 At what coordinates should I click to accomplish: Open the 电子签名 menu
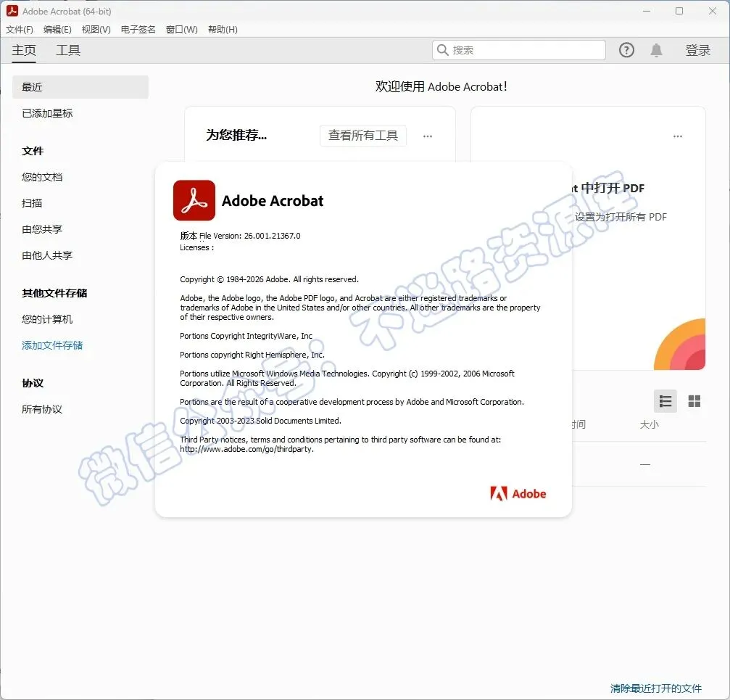pos(138,29)
